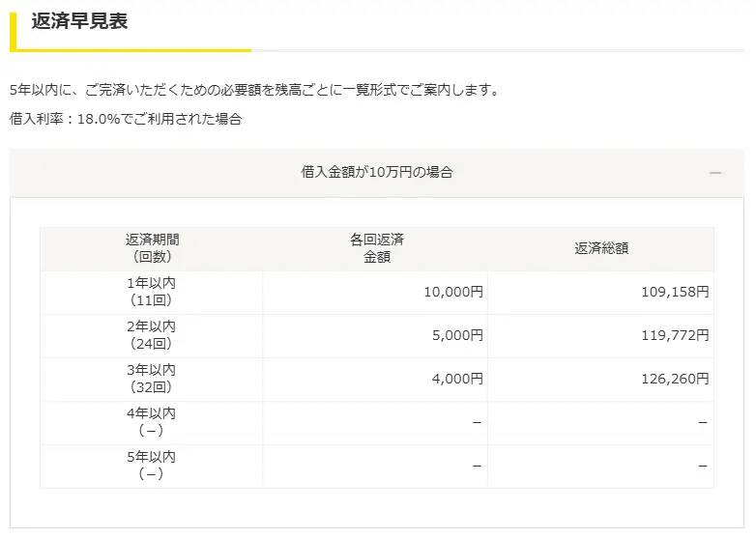
Task: Select the 1年以内(11回) row label
Action: click(152, 292)
